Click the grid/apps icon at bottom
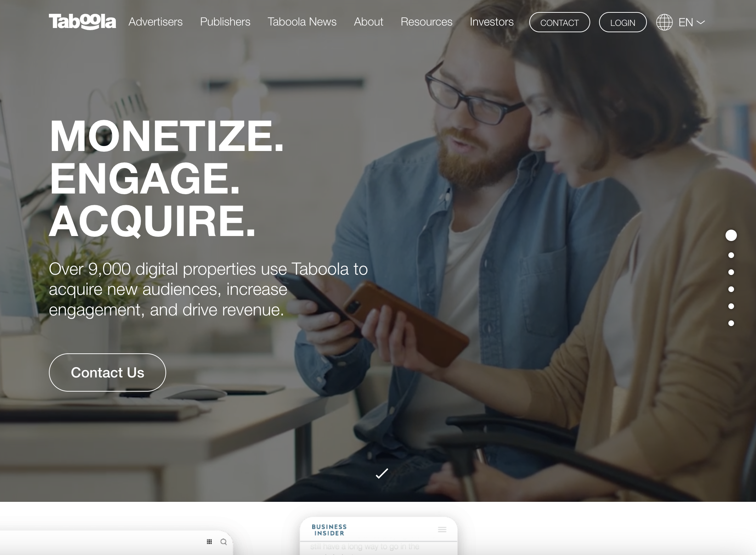 tap(209, 542)
